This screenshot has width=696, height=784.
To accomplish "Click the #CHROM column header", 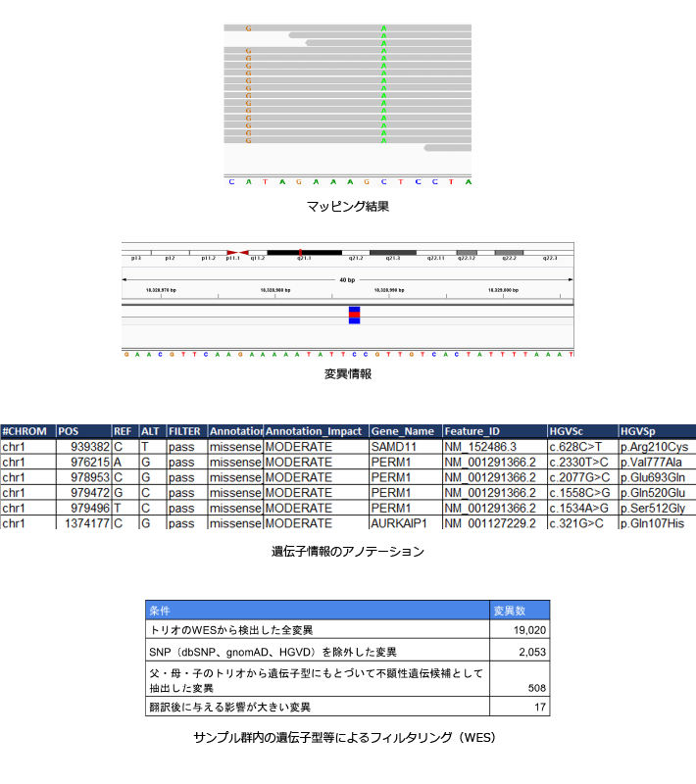I will (x=26, y=431).
